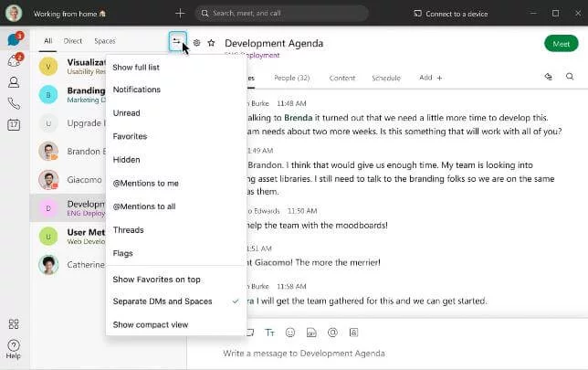588x370 pixels.
Task: Collapse the spaces filter dropdown button
Action: [x=176, y=41]
